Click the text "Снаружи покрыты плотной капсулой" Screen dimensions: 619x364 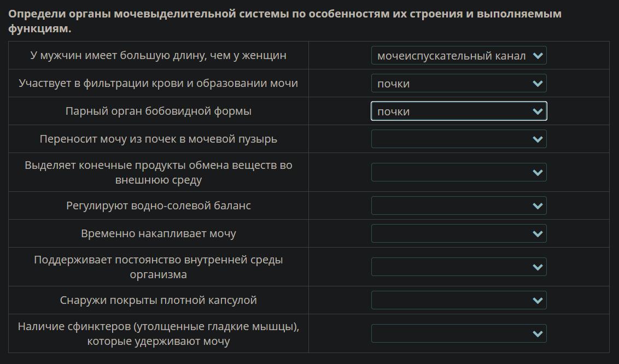click(158, 301)
